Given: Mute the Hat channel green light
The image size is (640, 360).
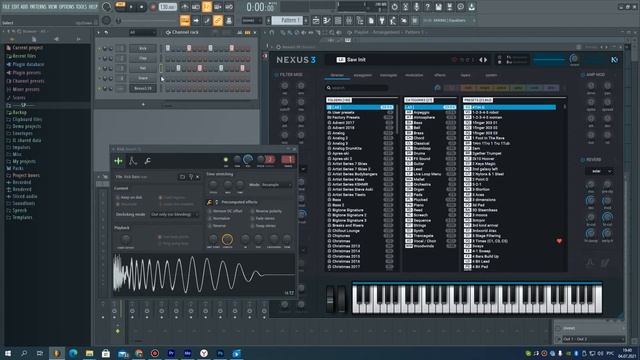Looking at the screenshot, I should coord(99,69).
